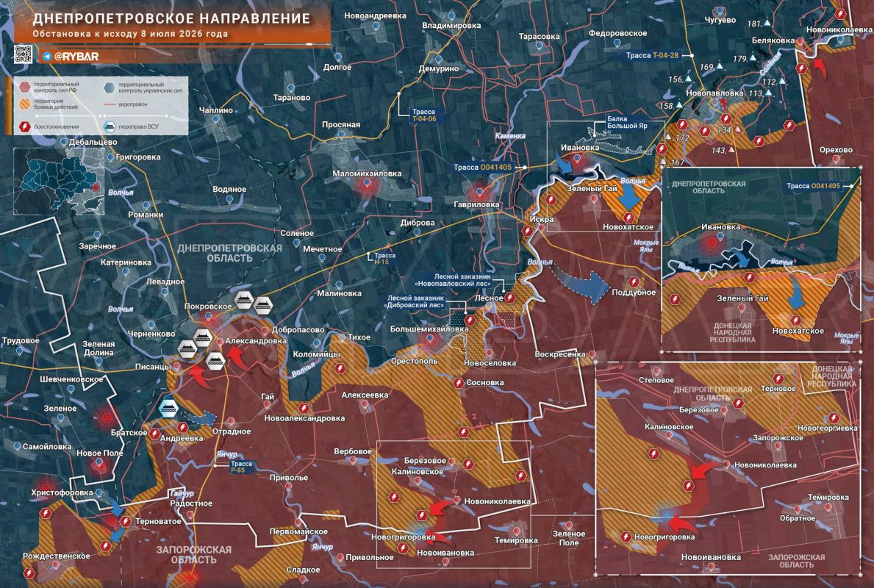Click the orange hatched legend icon for combat zone

click(24, 104)
